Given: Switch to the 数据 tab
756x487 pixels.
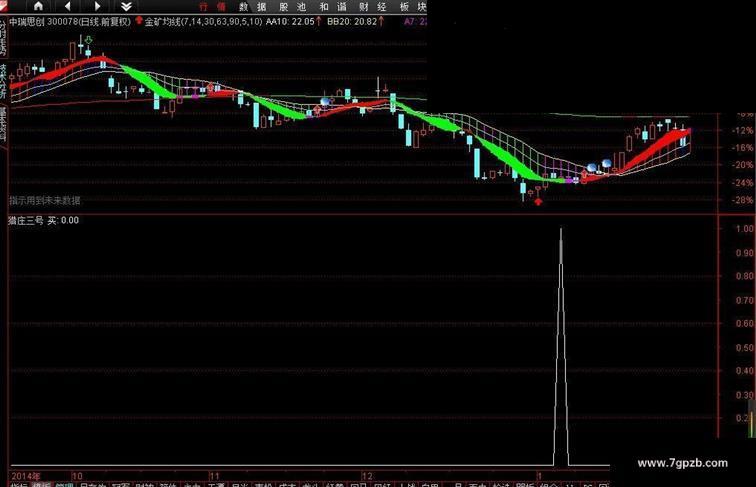Looking at the screenshot, I should point(253,7).
